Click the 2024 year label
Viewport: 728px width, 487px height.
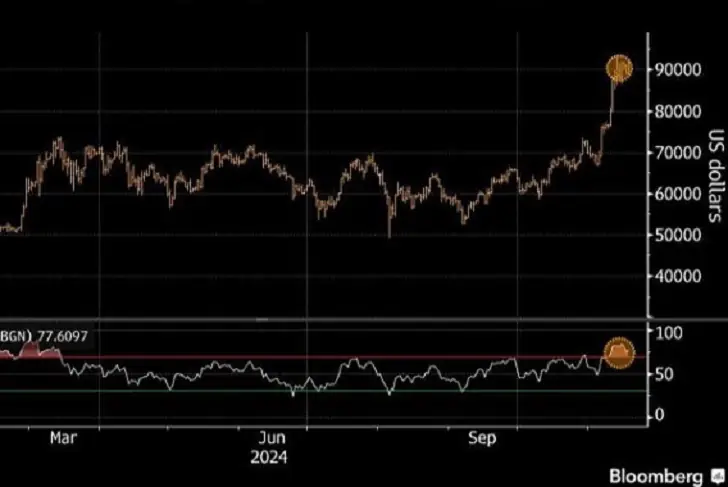pos(269,457)
